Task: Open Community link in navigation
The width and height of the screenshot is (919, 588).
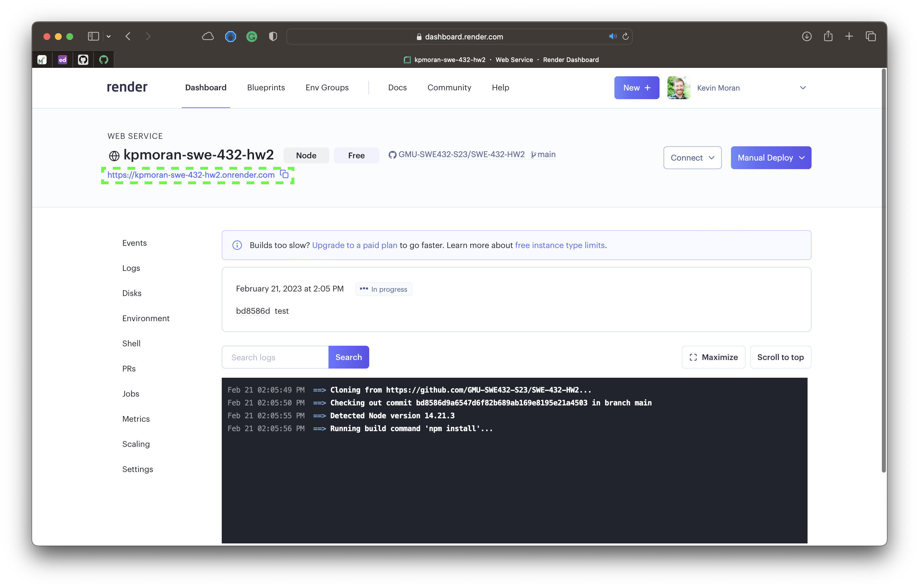Action: click(x=449, y=87)
